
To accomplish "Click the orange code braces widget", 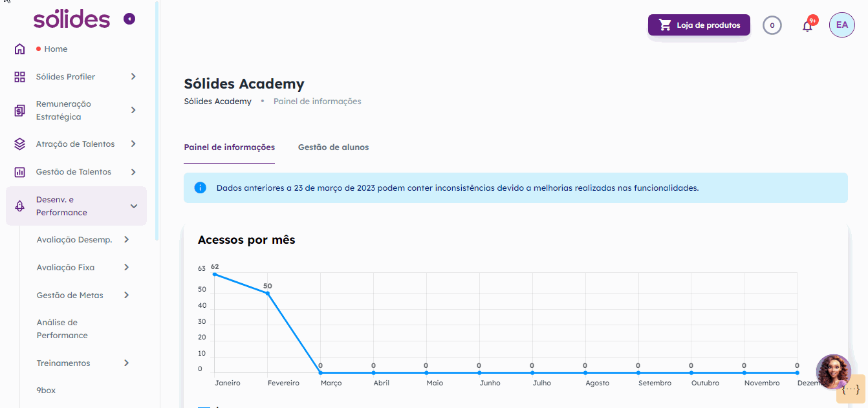I will 851,390.
